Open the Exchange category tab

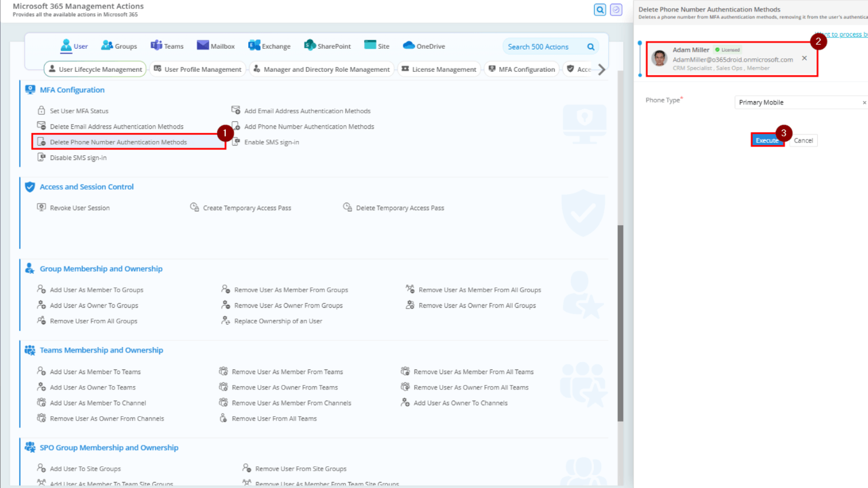269,46
